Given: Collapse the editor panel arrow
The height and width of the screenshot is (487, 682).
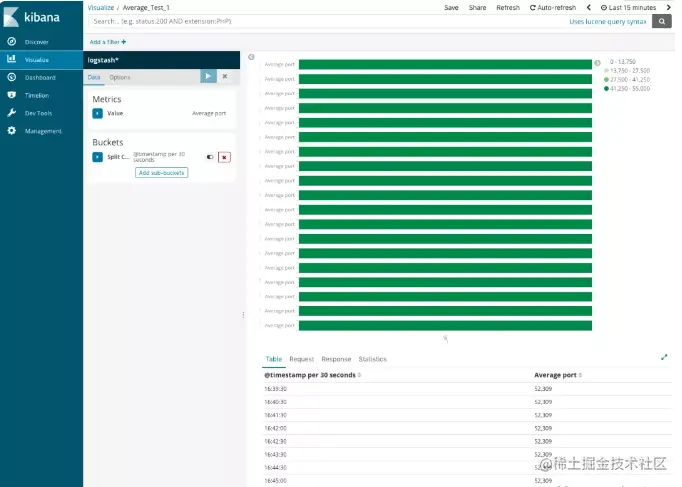Looking at the screenshot, I should pos(251,57).
